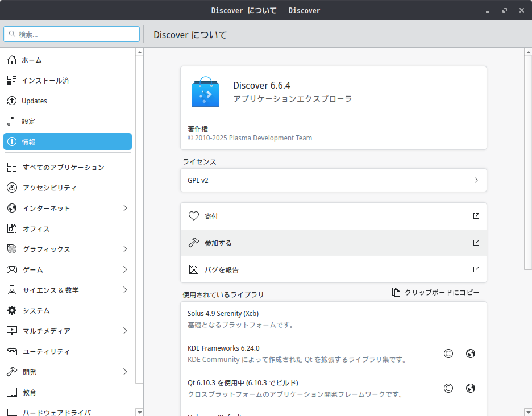The width and height of the screenshot is (532, 416).
Task: Click external-link icon on 寄付 row
Action: pyautogui.click(x=476, y=216)
